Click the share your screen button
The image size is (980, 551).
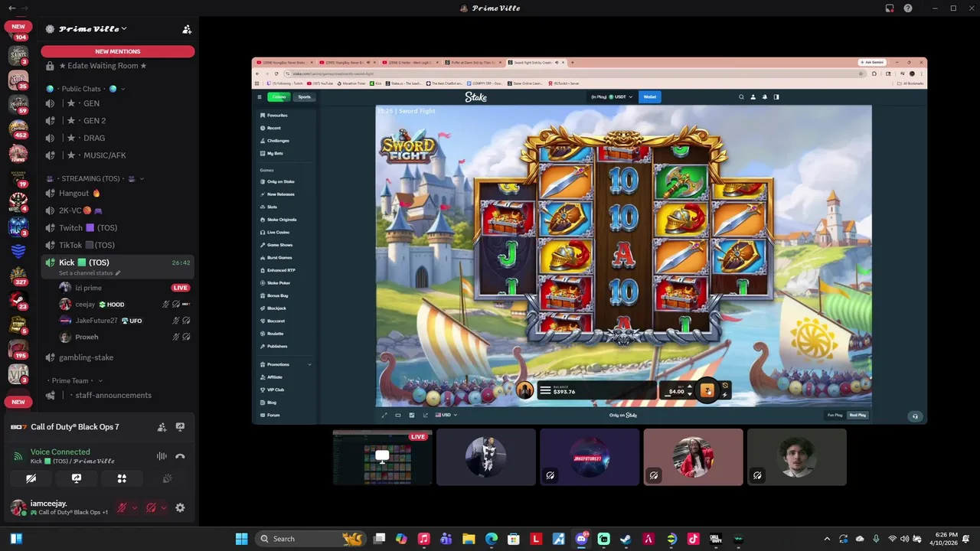[x=77, y=478]
